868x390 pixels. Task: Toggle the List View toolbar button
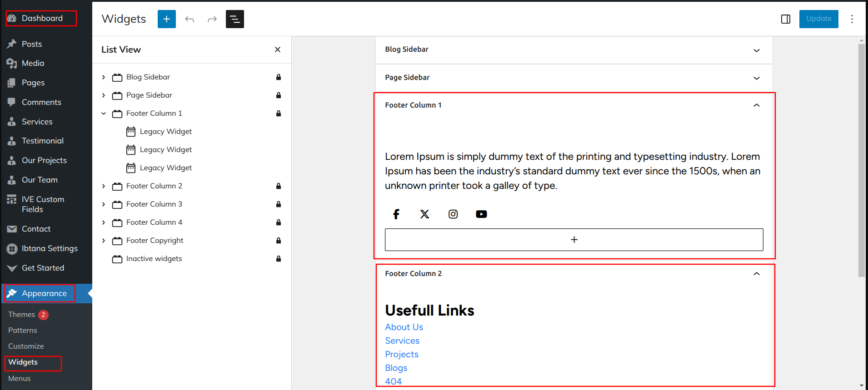[234, 19]
